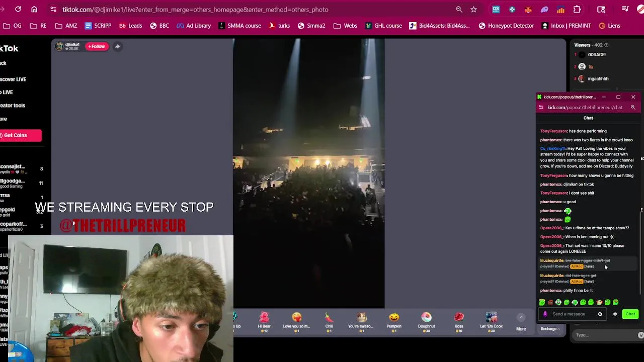Click the Kick Chat header tab

(x=588, y=118)
